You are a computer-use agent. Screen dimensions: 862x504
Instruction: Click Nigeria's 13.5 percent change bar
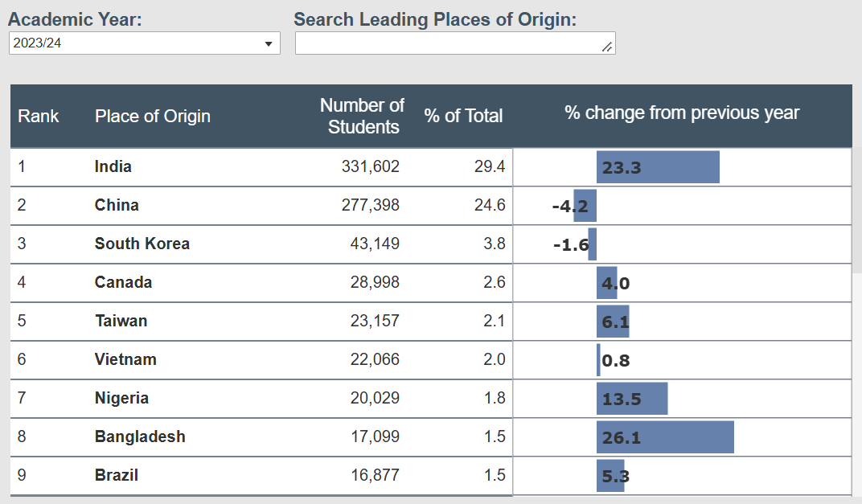(632, 399)
